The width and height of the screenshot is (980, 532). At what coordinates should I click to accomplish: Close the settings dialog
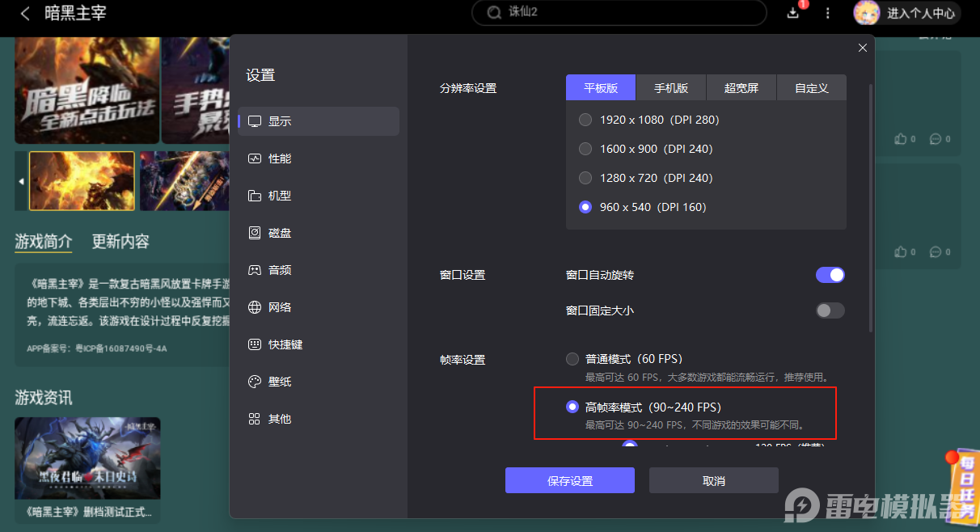coord(863,48)
